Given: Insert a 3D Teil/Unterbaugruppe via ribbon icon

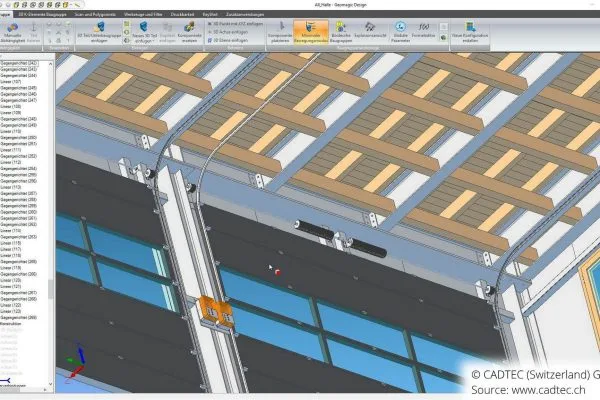Looking at the screenshot, I should click(x=99, y=27).
